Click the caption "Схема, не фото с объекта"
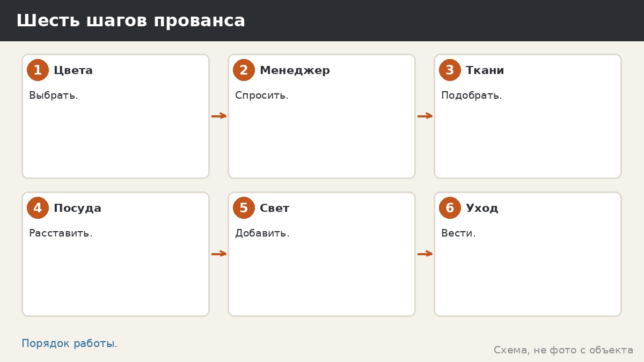The height and width of the screenshot is (362, 644). [x=563, y=350]
